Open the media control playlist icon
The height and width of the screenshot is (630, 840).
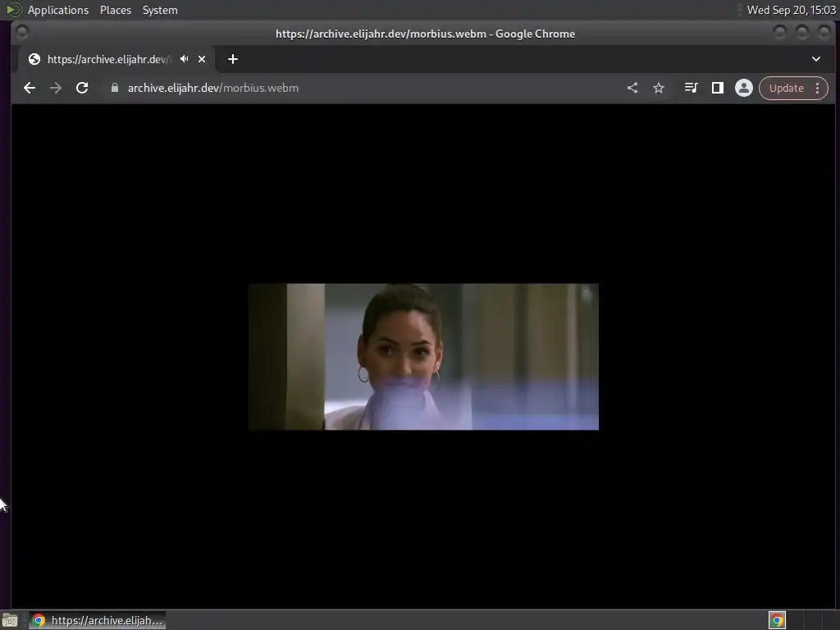(691, 88)
